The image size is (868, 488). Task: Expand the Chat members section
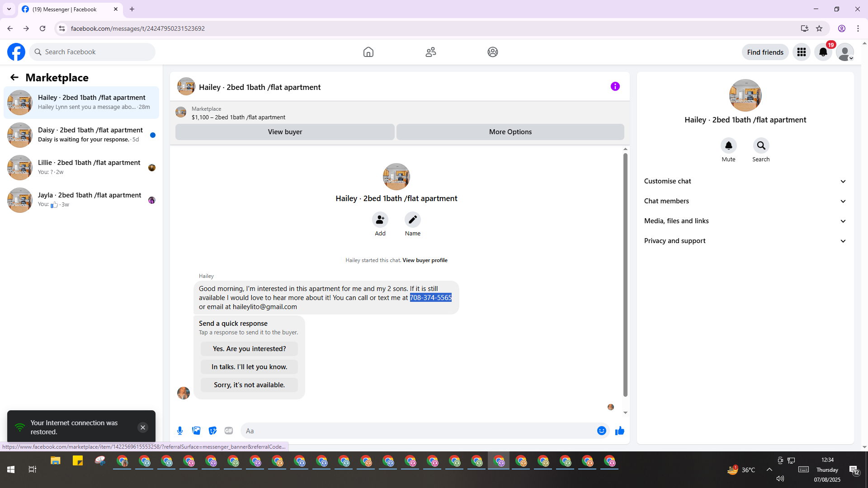[x=745, y=201]
